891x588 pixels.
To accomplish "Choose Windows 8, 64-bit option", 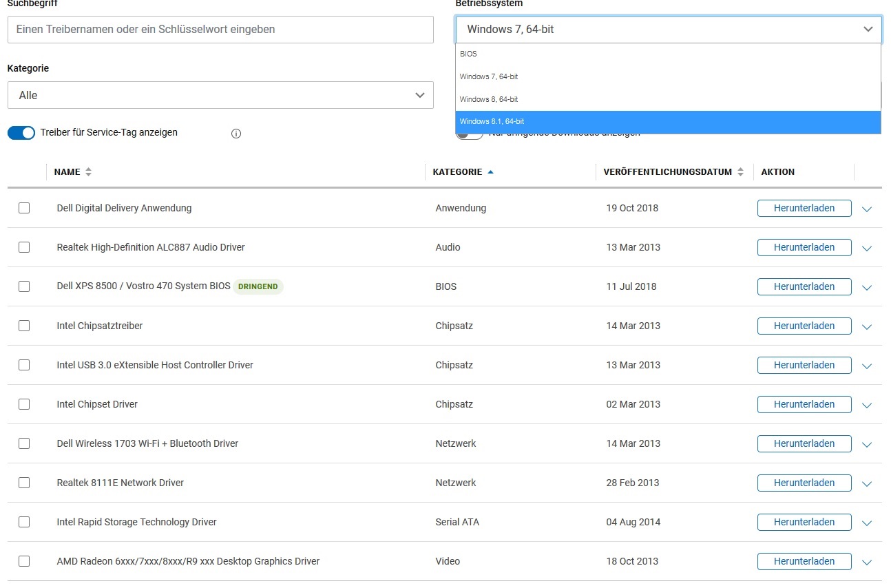I will coord(669,99).
